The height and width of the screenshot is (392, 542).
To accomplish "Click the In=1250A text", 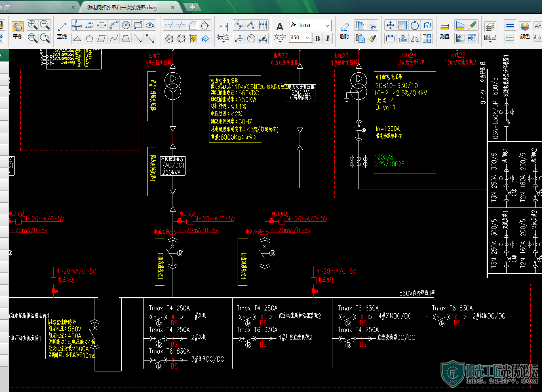I will [388, 129].
